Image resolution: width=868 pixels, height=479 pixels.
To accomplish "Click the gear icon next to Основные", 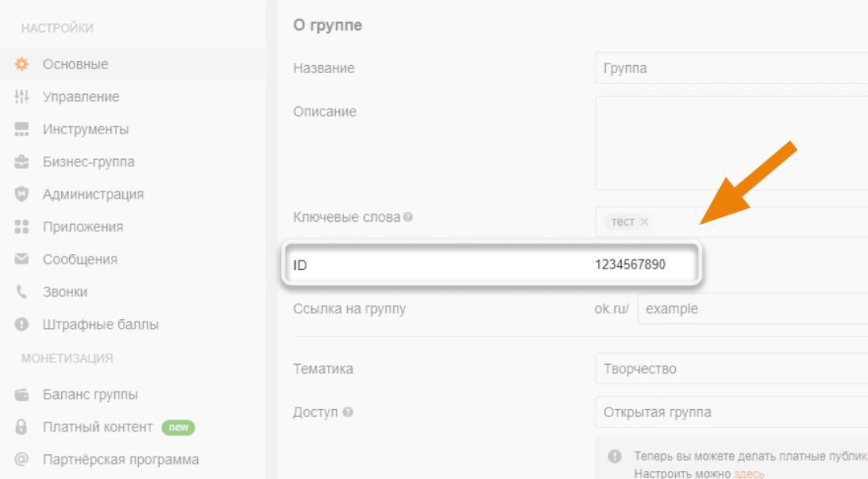I will 23,63.
